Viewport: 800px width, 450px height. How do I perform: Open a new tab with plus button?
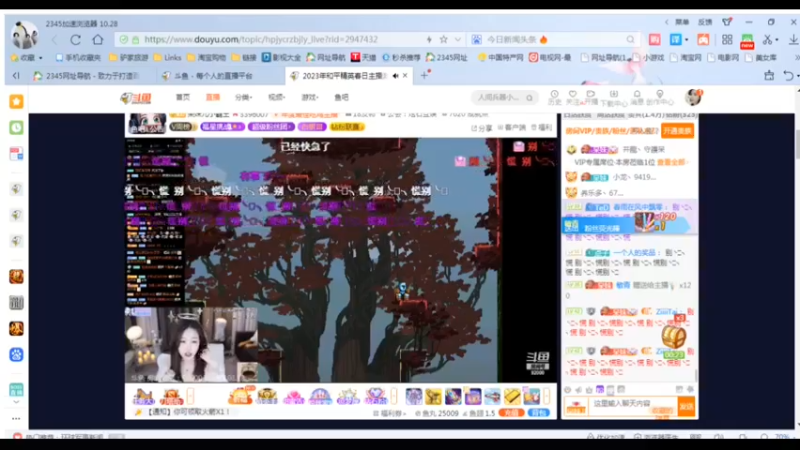[424, 76]
